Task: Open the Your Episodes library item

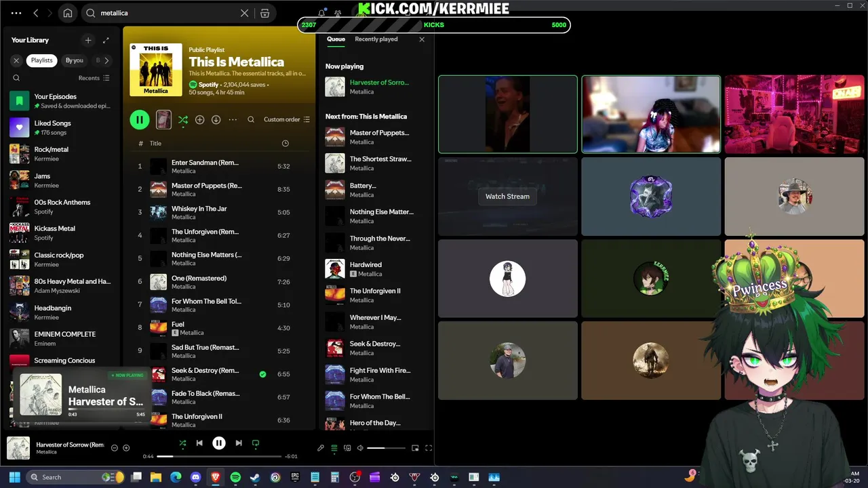Action: coord(61,101)
